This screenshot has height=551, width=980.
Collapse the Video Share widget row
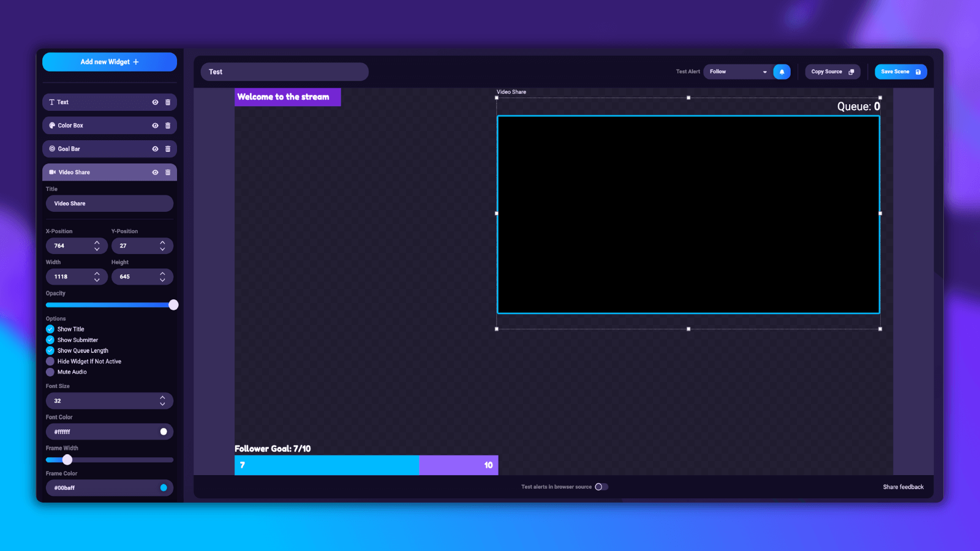coord(110,172)
